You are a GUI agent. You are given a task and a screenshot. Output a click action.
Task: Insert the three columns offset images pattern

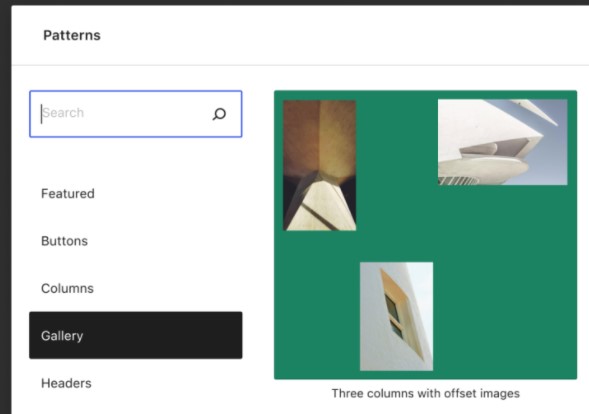point(425,235)
